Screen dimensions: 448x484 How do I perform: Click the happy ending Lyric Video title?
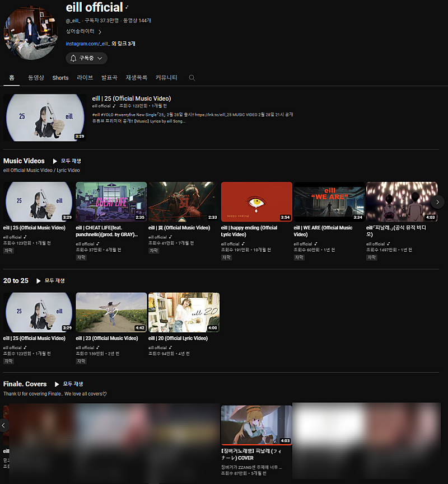[x=249, y=231]
